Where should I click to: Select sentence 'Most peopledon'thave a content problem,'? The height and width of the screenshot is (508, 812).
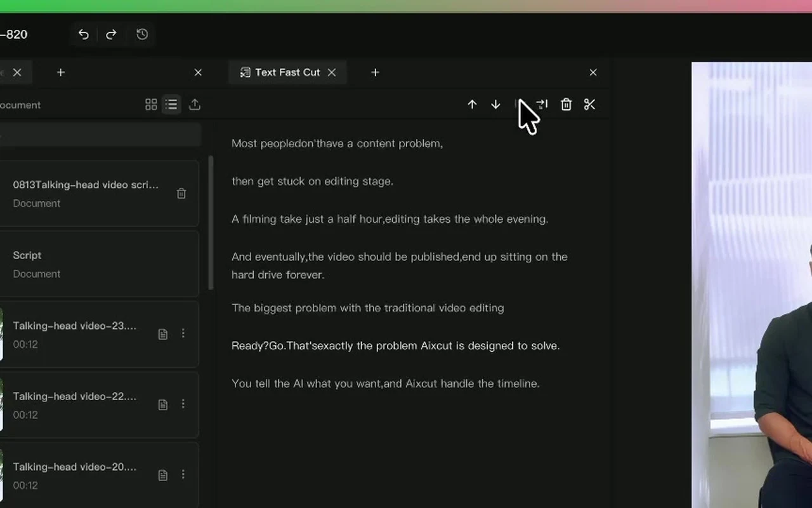(337, 144)
